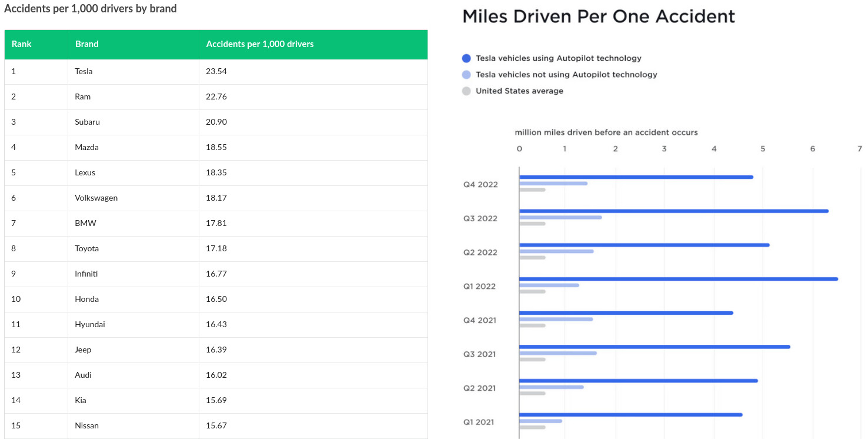Select the 20.90 accidents value
868x439 pixels.
pos(216,122)
